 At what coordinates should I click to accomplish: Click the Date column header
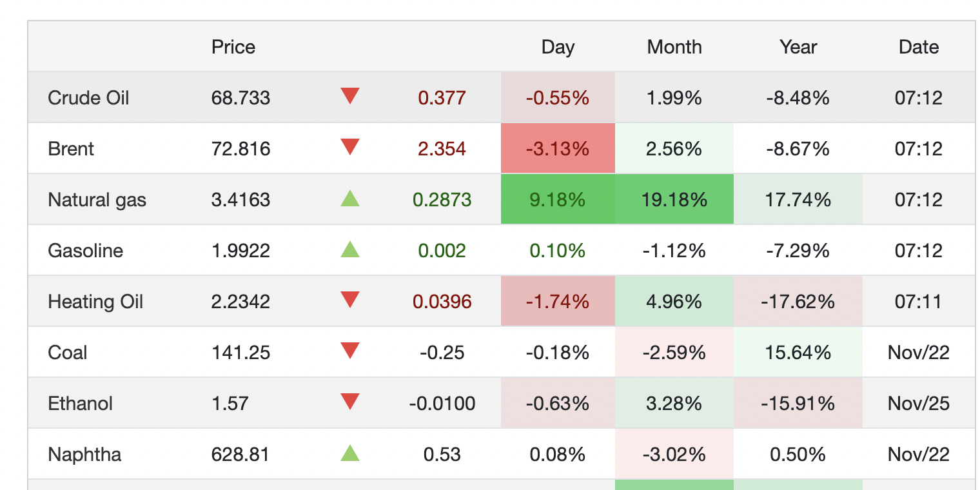click(x=919, y=47)
